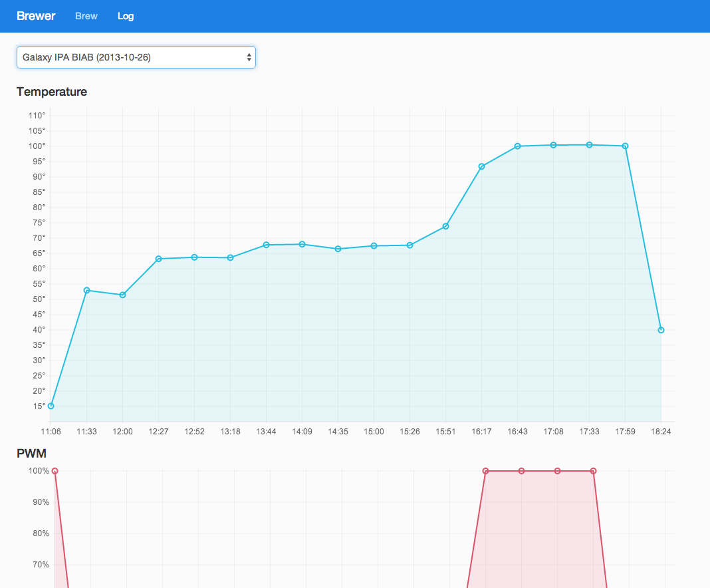The width and height of the screenshot is (710, 588).
Task: Pick temperature data point at 17:33
Action: pos(589,145)
